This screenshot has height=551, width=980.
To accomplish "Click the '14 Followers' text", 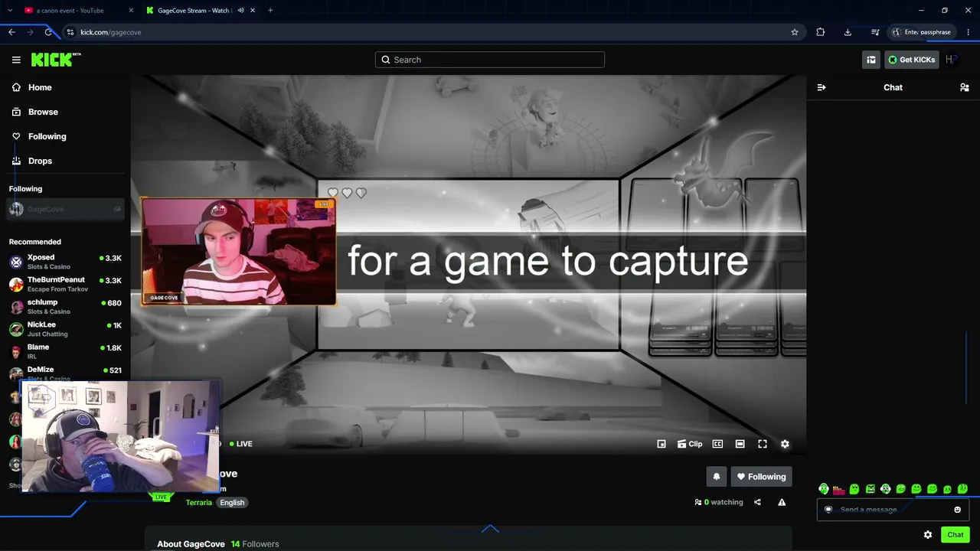I will [x=255, y=544].
